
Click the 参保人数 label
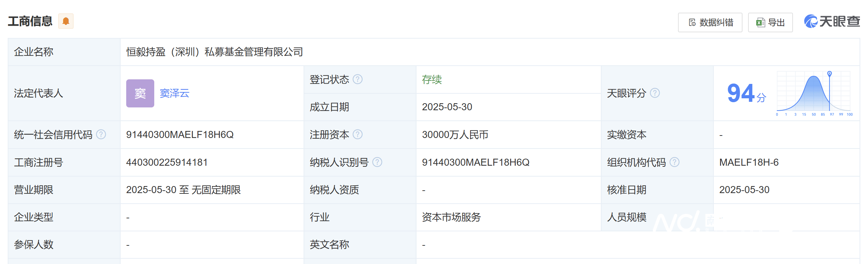(x=34, y=245)
